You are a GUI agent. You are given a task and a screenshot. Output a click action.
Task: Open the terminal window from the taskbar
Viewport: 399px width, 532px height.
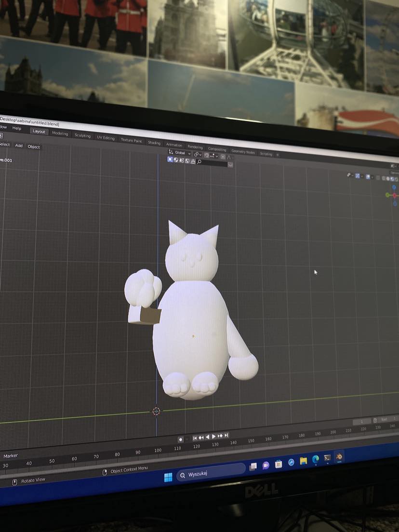(x=327, y=458)
